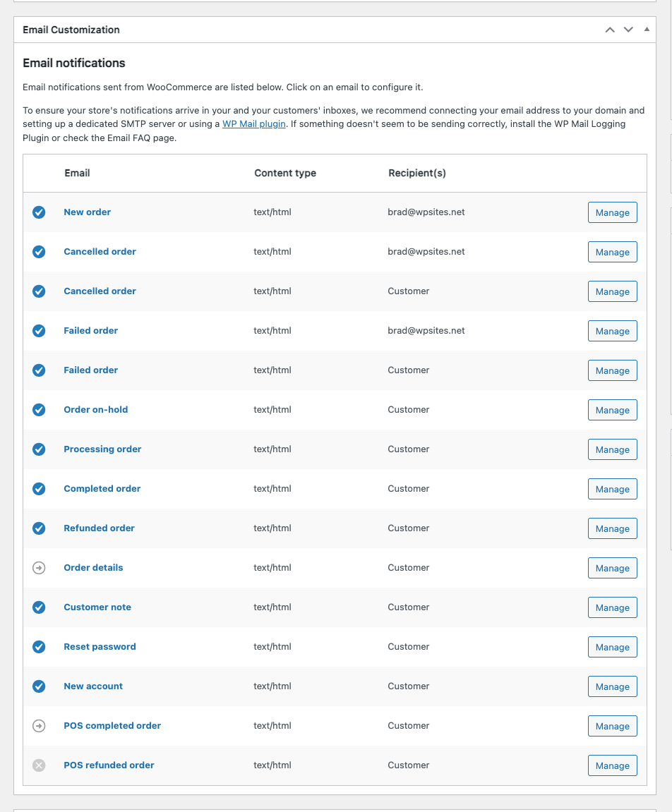Open the Completed order email link
Image resolution: width=672 pixels, height=812 pixels.
click(x=102, y=489)
